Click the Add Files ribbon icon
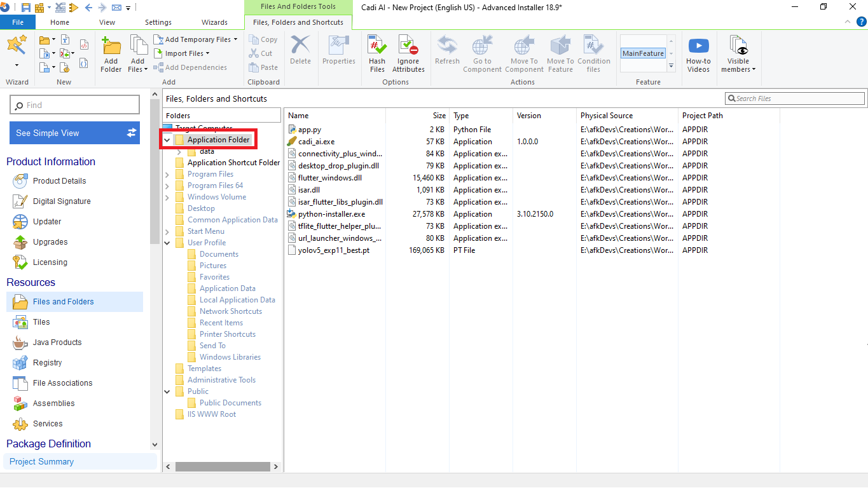Image resolution: width=868 pixels, height=488 pixels. pyautogui.click(x=137, y=53)
